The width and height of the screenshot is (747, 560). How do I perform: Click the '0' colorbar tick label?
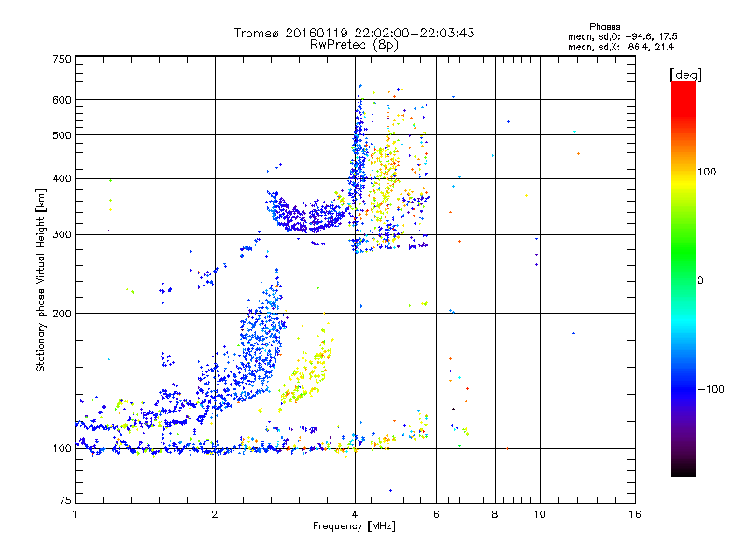point(699,280)
